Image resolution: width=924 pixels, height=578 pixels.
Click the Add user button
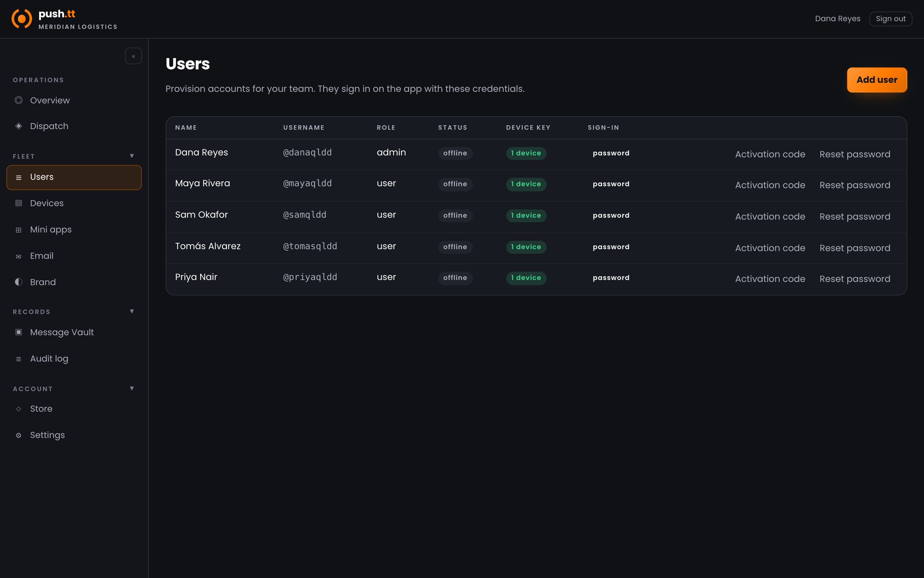(x=877, y=80)
